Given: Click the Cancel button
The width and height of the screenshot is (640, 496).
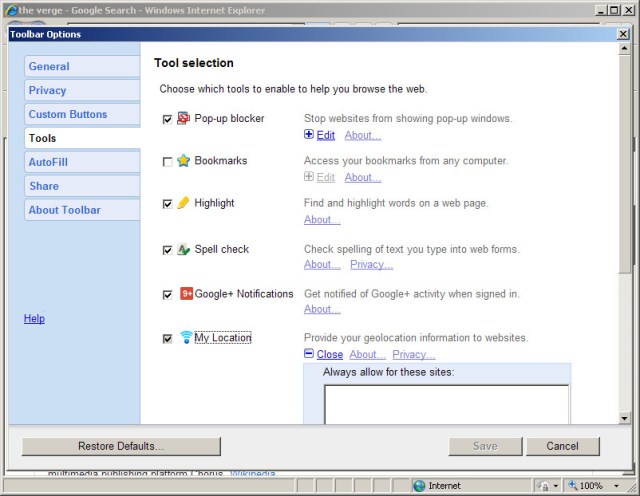Looking at the screenshot, I should [563, 446].
